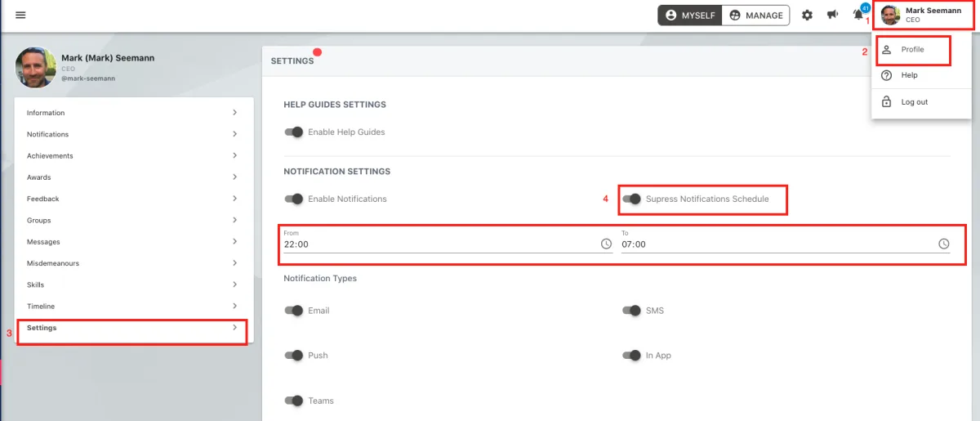Screen dimensions: 980x421
Task: Open Misdemeanours in the sidebar
Action: 135,263
